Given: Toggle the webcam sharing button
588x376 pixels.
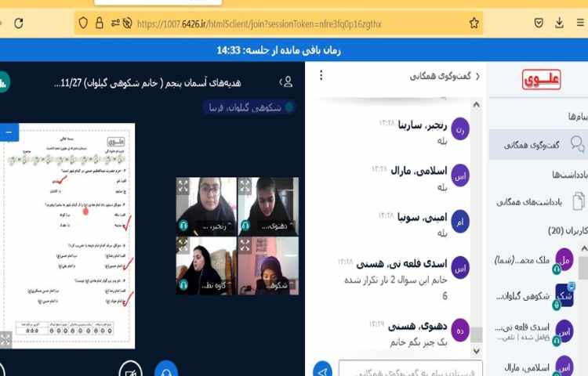Looking at the screenshot, I should (130, 369).
